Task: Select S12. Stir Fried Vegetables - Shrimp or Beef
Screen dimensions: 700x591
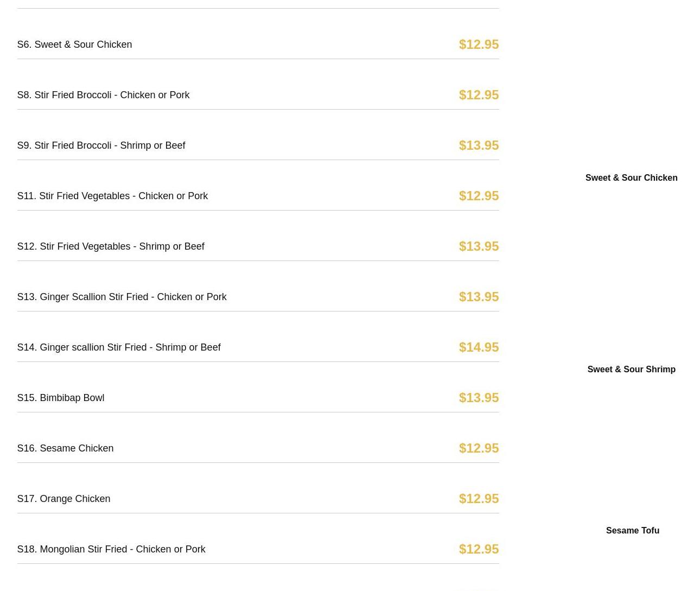Action: (111, 246)
